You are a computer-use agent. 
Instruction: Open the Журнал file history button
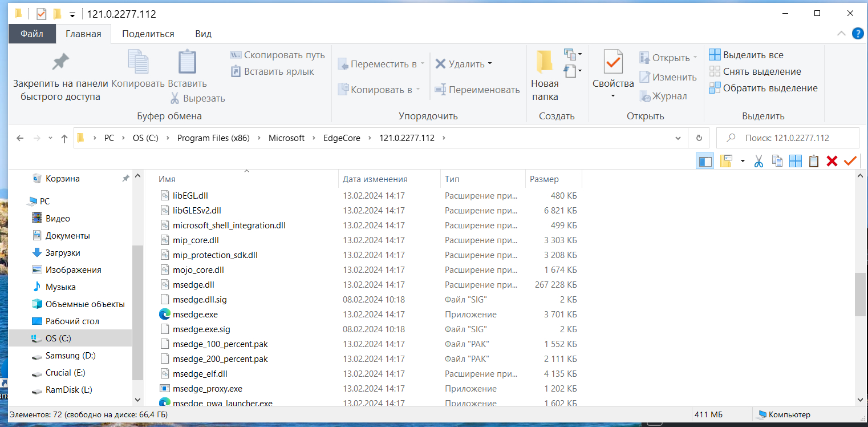tap(663, 96)
